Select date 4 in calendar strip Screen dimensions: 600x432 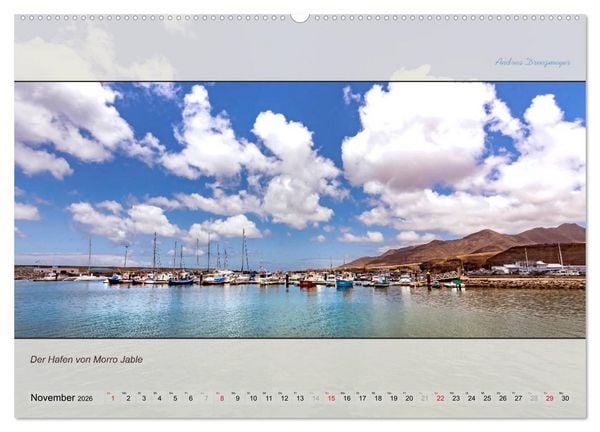click(x=160, y=398)
